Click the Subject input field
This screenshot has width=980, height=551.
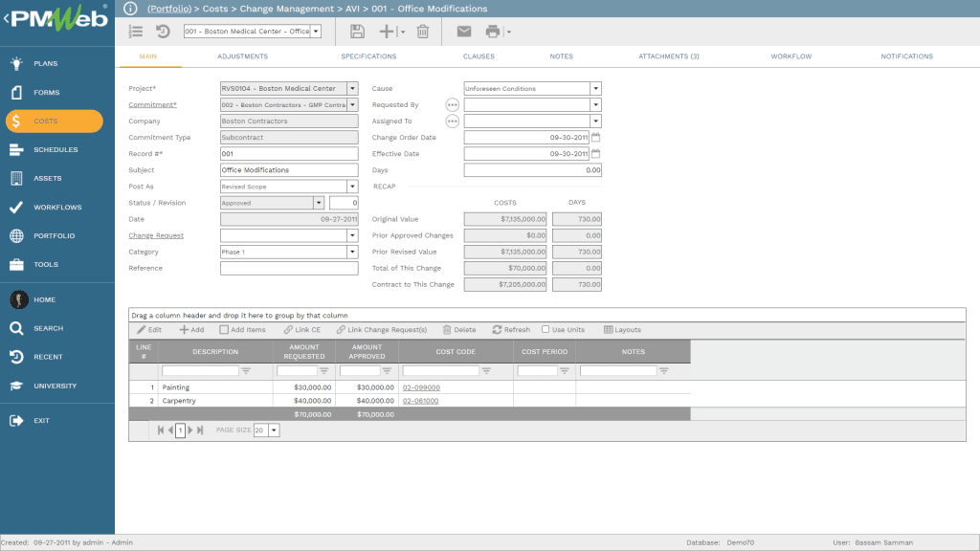click(x=289, y=170)
